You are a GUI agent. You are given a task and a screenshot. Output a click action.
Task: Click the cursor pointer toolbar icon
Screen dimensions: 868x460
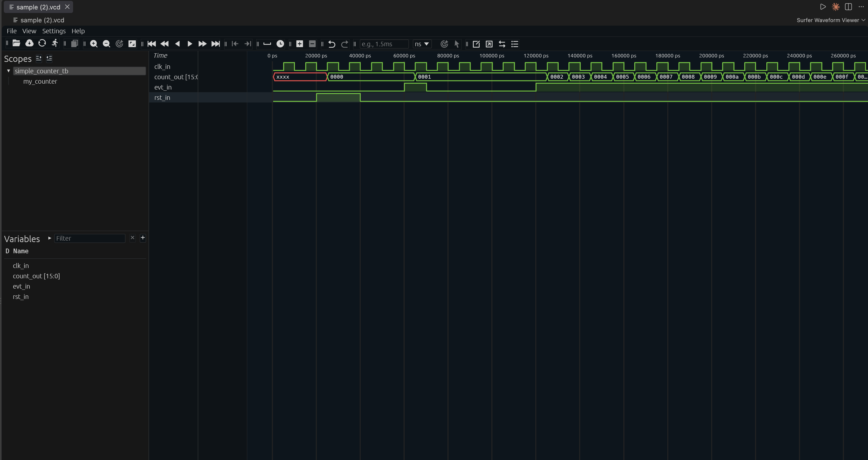coord(457,44)
